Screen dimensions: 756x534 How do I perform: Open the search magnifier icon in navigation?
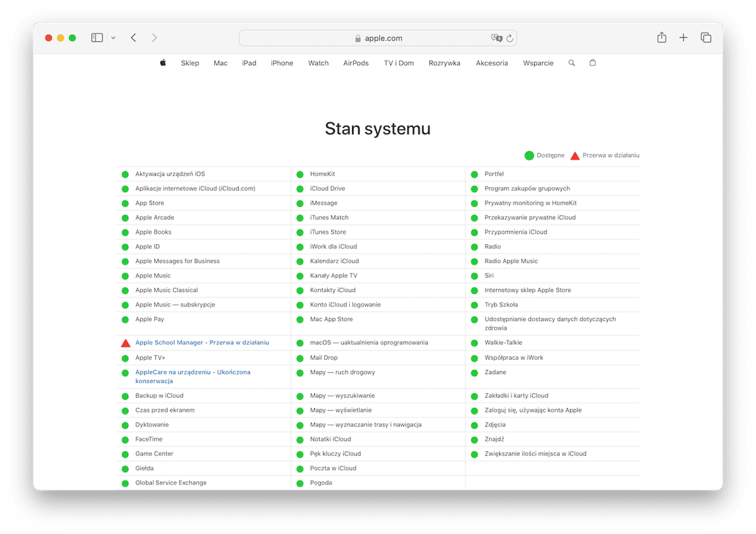[x=572, y=63]
